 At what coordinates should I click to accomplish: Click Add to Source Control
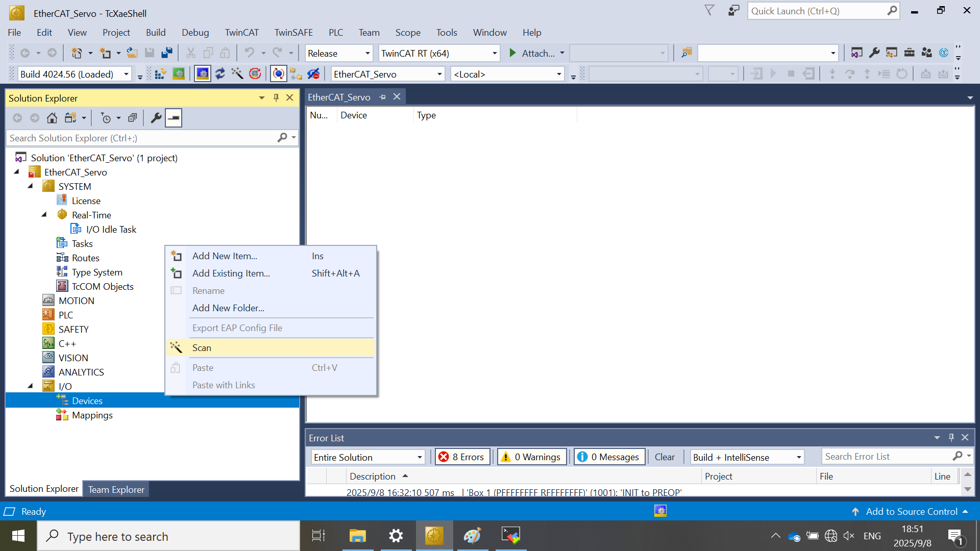(911, 512)
